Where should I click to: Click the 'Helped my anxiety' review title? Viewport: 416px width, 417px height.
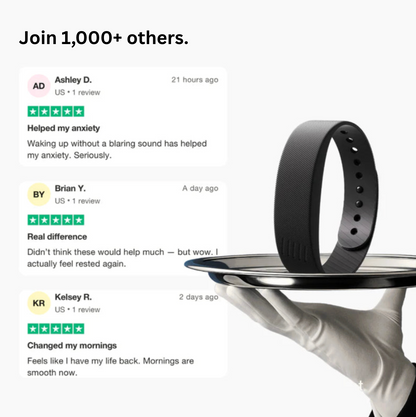click(x=64, y=128)
